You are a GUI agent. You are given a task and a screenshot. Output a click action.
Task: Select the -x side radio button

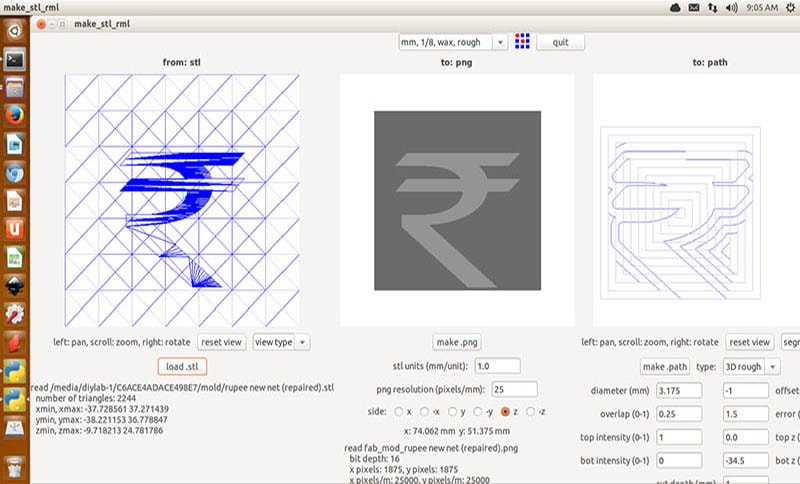(x=424, y=412)
